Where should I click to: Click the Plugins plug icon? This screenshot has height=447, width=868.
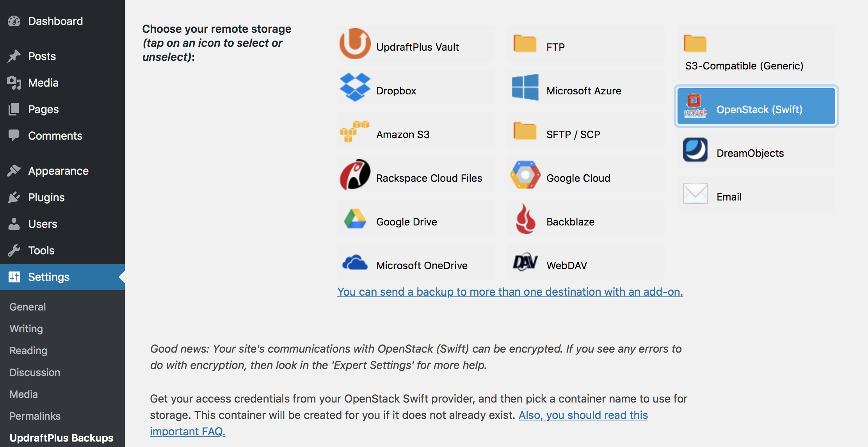point(14,197)
